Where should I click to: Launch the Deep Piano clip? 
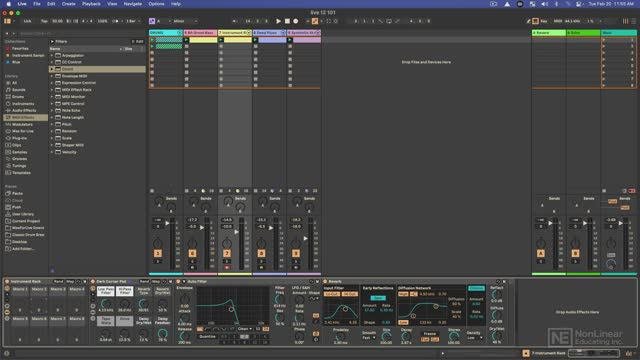(256, 40)
